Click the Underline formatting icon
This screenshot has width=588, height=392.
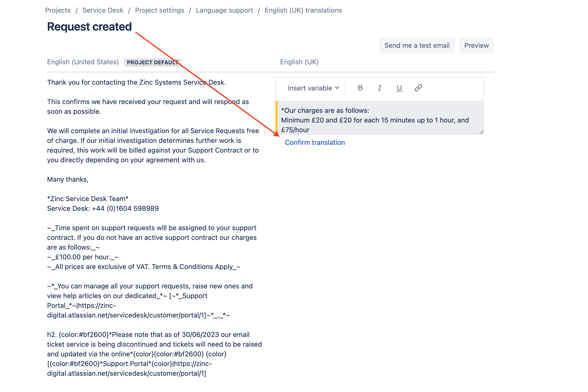pyautogui.click(x=399, y=88)
